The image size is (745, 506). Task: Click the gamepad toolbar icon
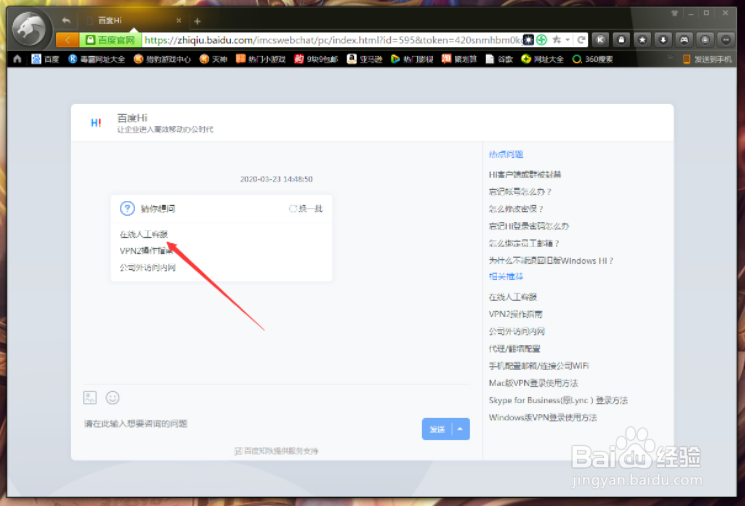pyautogui.click(x=684, y=40)
